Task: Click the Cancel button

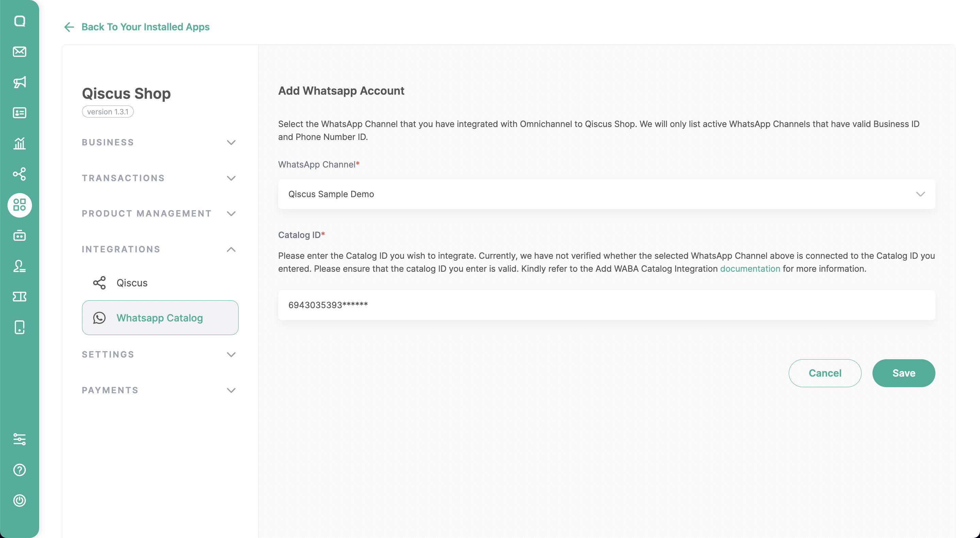Action: point(825,373)
